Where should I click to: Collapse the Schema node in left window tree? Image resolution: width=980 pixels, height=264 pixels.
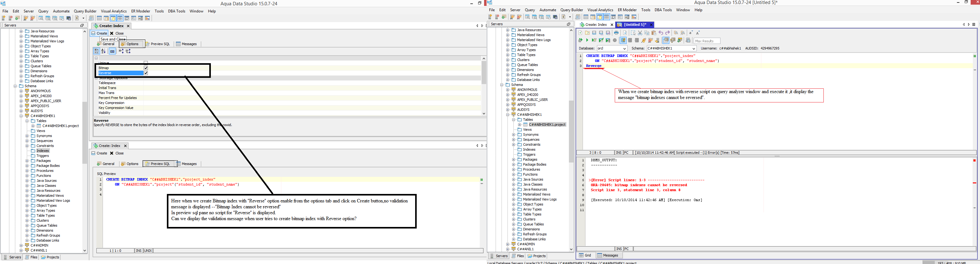pyautogui.click(x=15, y=86)
